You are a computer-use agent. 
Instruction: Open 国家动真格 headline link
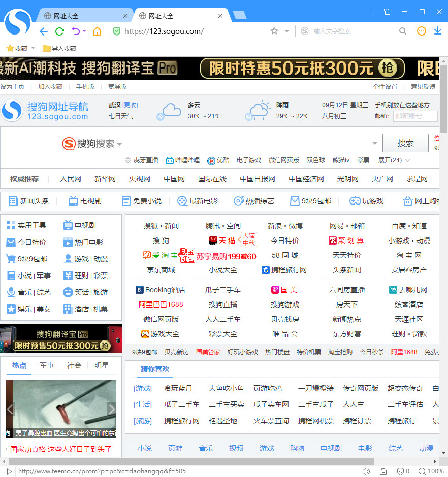61,449
